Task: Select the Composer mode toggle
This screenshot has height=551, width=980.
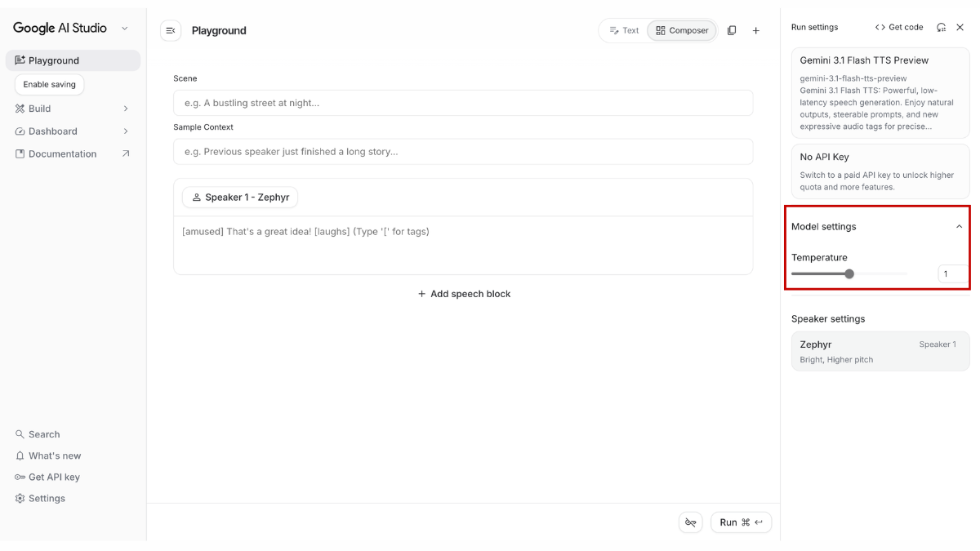Action: pyautogui.click(x=682, y=30)
